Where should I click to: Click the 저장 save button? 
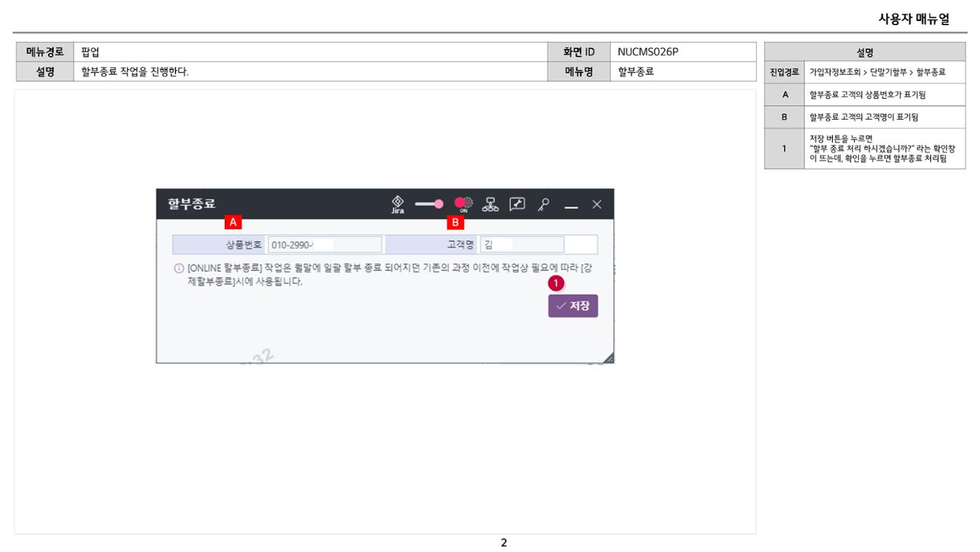(573, 306)
